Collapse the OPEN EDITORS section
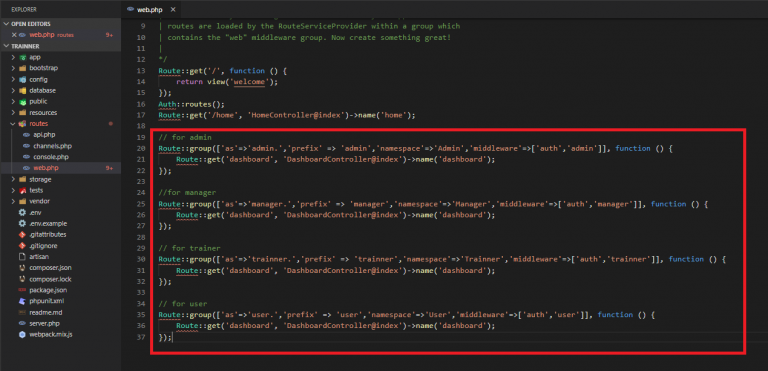Viewport: 768px width, 371px height. pos(6,24)
